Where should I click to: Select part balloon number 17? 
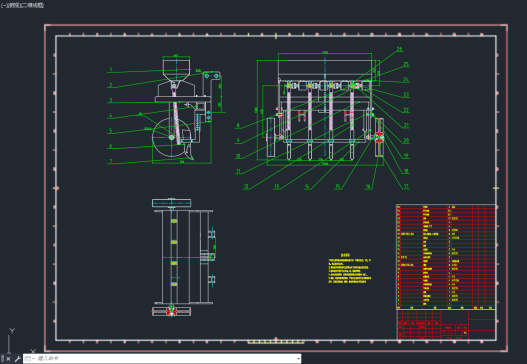click(x=406, y=186)
